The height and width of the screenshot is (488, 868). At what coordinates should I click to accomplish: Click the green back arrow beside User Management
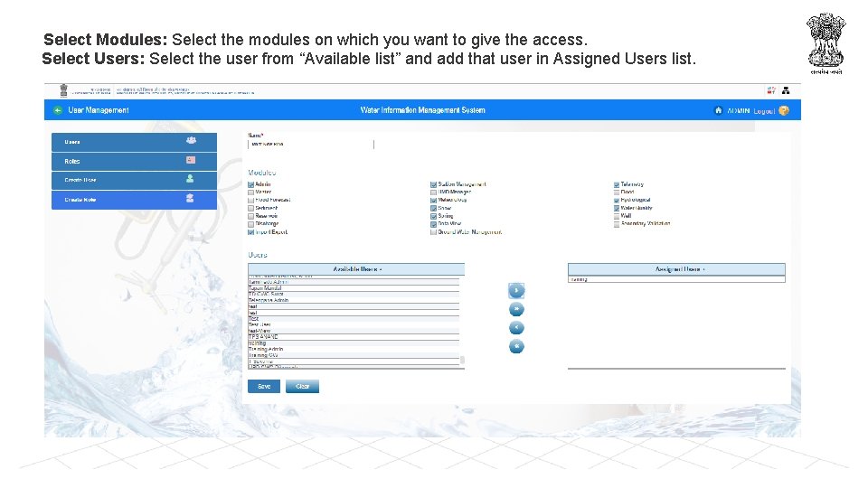[58, 110]
